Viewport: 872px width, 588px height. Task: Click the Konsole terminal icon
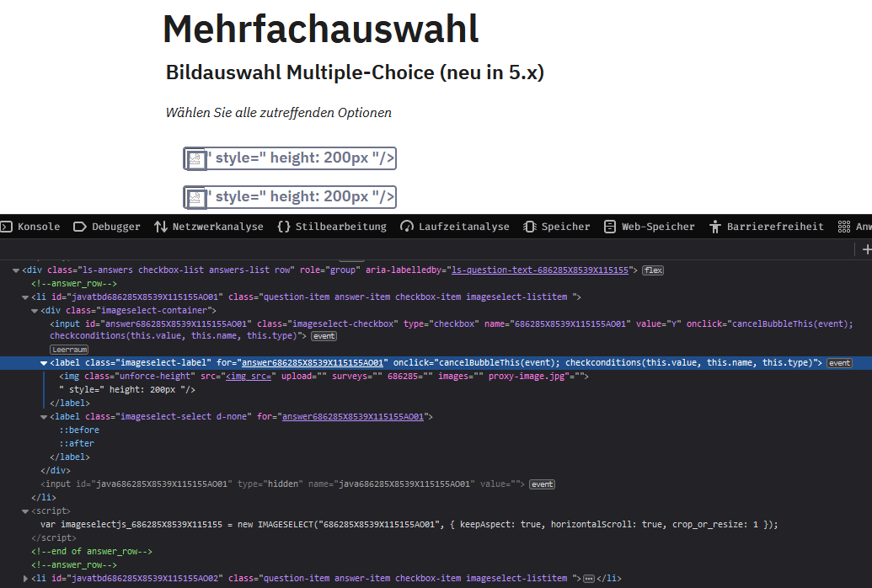coord(6,227)
